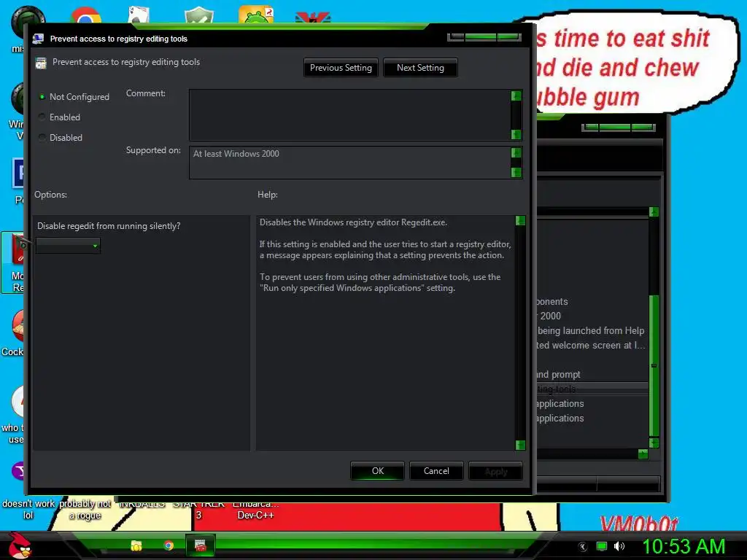Open the network tray icon
Screen dimensions: 747x560
(x=602, y=547)
